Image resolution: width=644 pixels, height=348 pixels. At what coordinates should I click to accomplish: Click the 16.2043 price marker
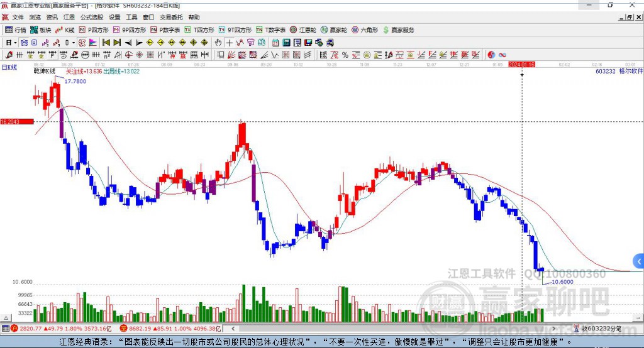tap(17, 121)
